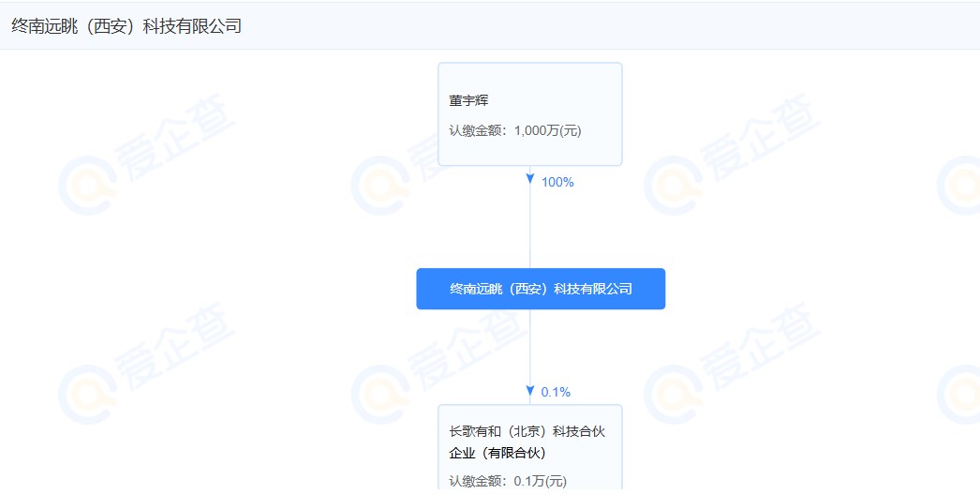
Task: Click the arrowhead beside the 0.1% label
Action: (530, 391)
